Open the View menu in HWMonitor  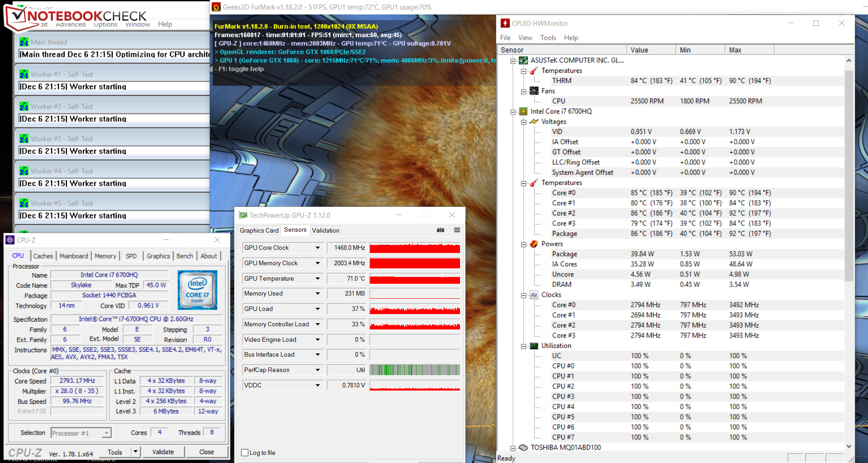coord(525,38)
